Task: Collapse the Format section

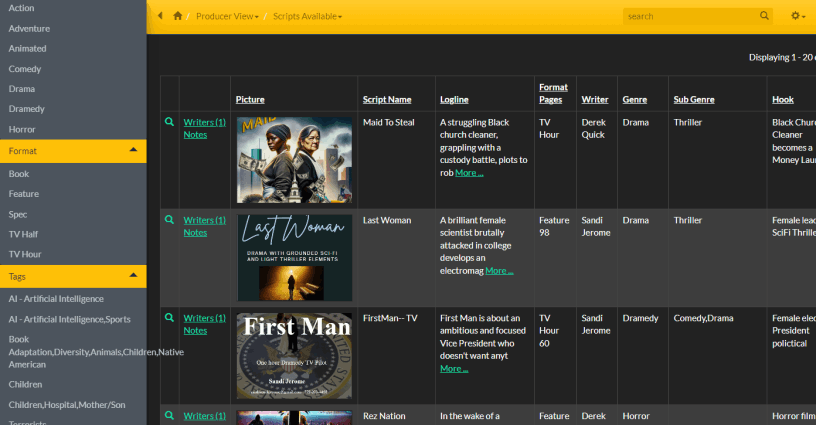Action: pos(73,151)
